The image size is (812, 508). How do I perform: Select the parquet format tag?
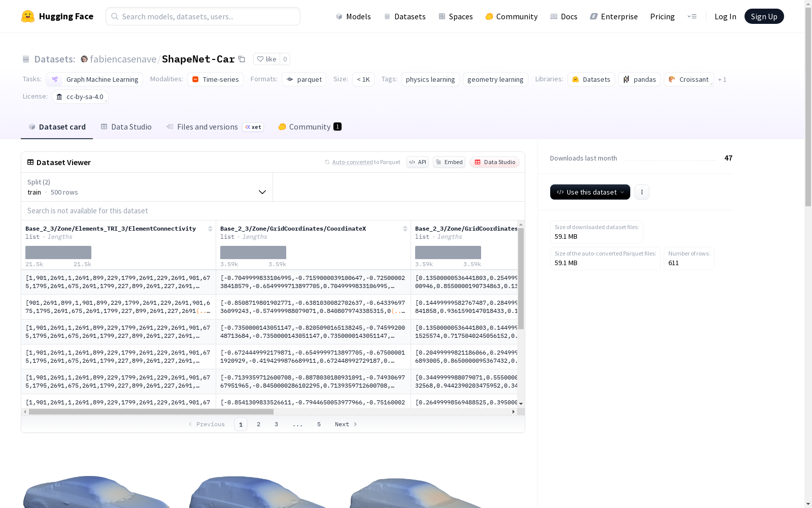click(x=304, y=79)
